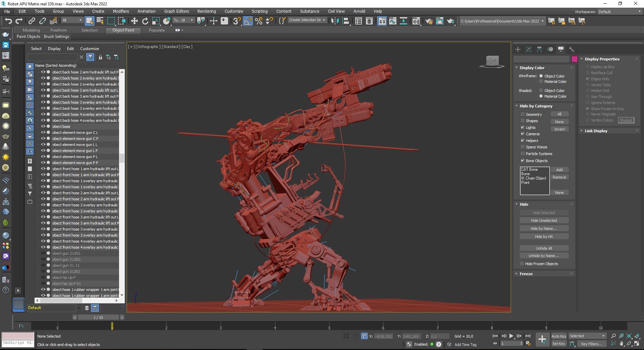Image resolution: width=644 pixels, height=350 pixels.
Task: Open the Mirror tool
Action: point(334,21)
